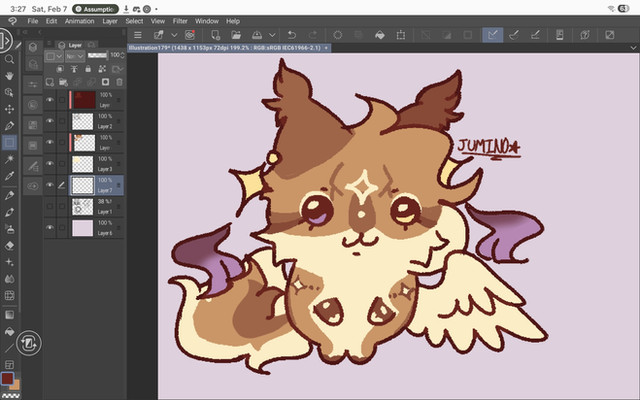640x400 pixels.
Task: Click the main dark red color swatch
Action: pos(7,378)
